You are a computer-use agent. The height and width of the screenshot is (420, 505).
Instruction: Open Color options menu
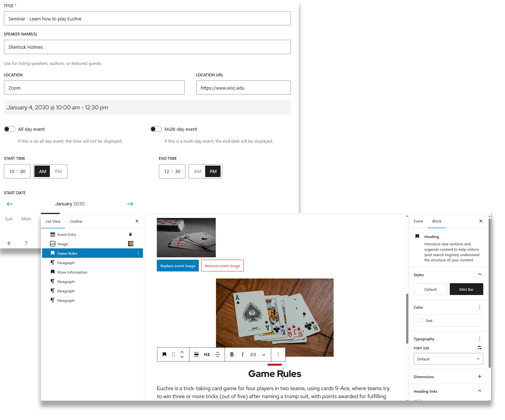[x=480, y=307]
